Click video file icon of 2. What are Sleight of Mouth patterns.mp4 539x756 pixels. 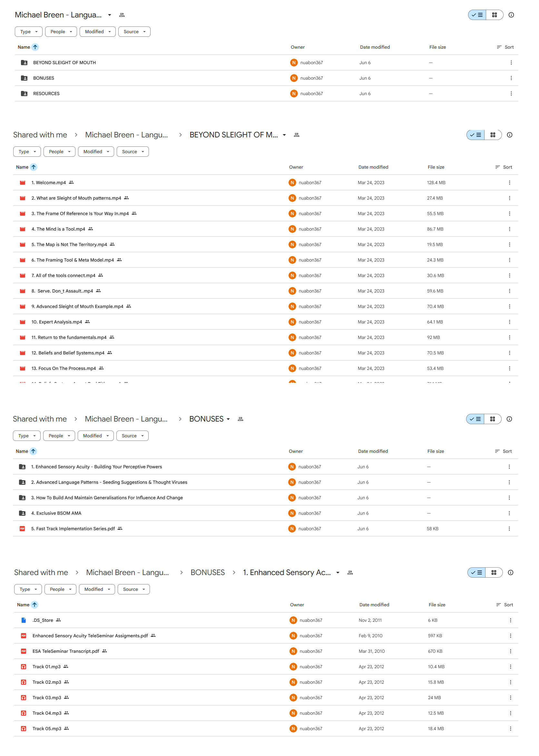coord(23,198)
